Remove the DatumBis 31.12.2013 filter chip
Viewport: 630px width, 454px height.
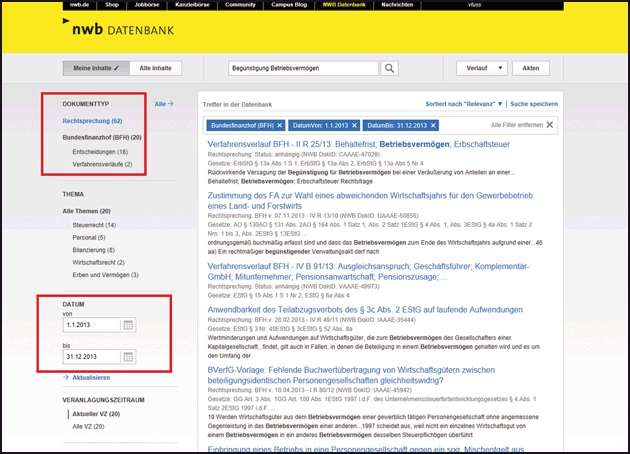tap(433, 125)
